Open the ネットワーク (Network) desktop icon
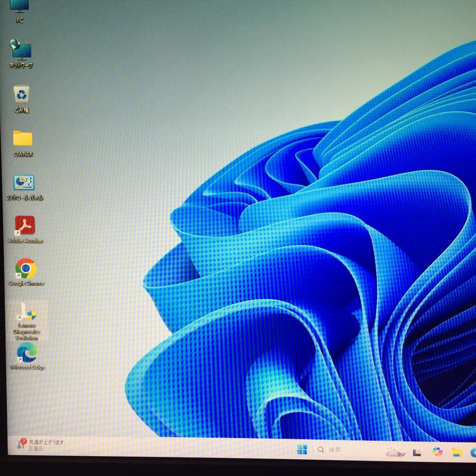The height and width of the screenshot is (476, 476). 21,51
